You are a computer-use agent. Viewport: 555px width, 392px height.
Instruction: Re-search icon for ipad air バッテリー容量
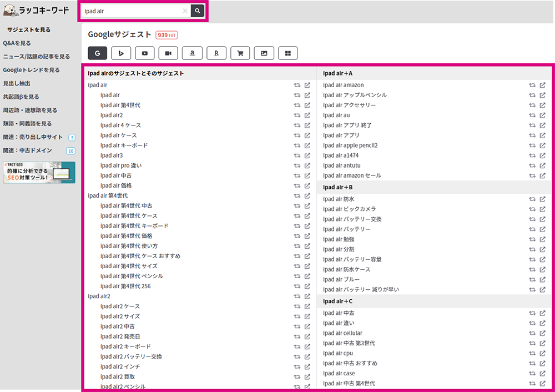(x=532, y=259)
